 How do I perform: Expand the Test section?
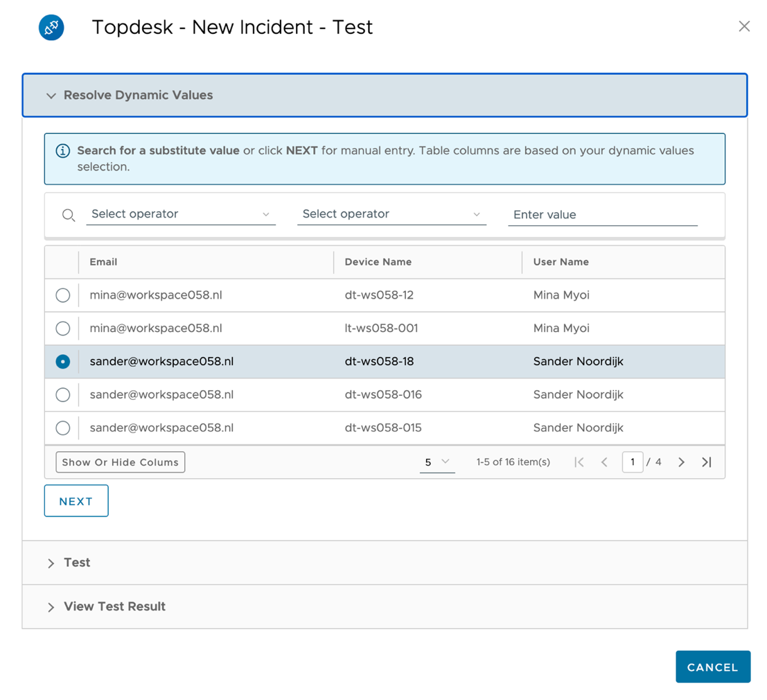click(x=76, y=563)
